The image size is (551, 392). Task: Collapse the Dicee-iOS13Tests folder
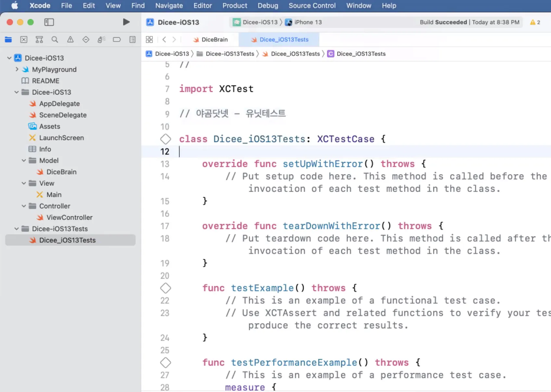[17, 229]
